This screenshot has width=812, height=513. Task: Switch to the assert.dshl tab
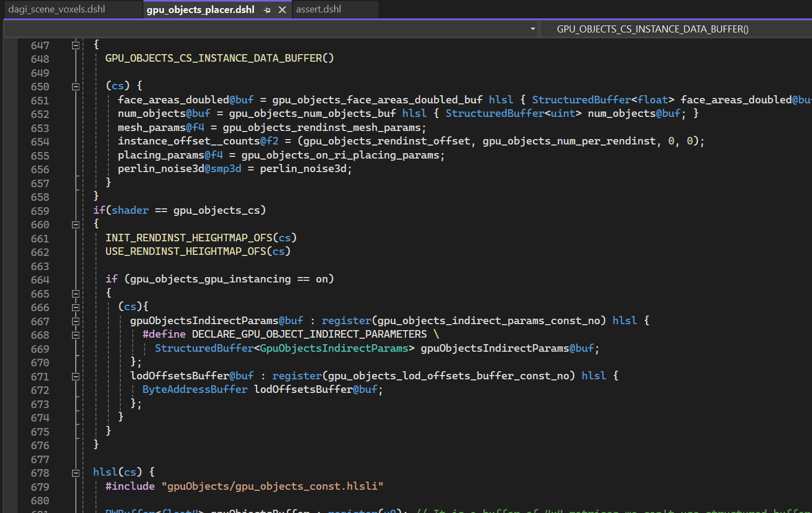318,9
